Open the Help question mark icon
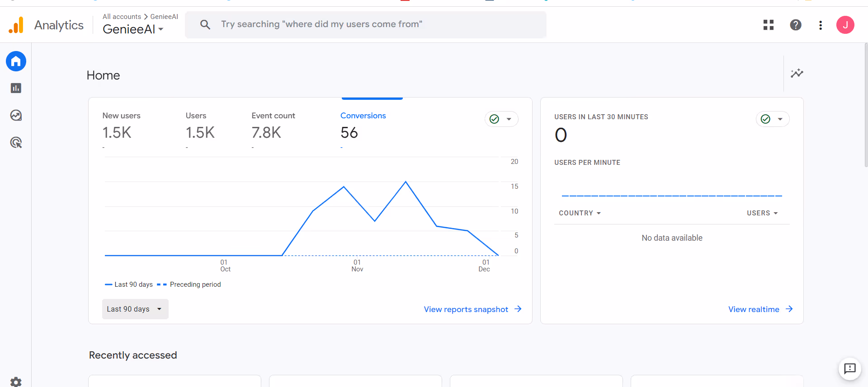The height and width of the screenshot is (387, 868). [x=796, y=25]
